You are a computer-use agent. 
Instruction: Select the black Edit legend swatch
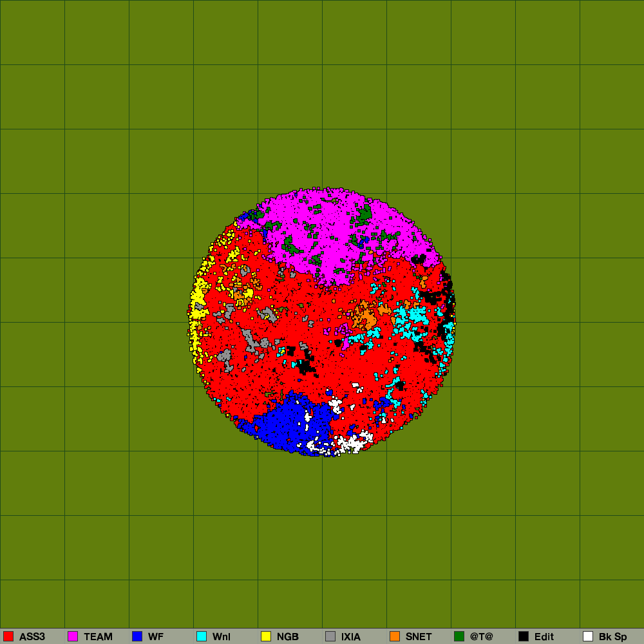click(524, 636)
